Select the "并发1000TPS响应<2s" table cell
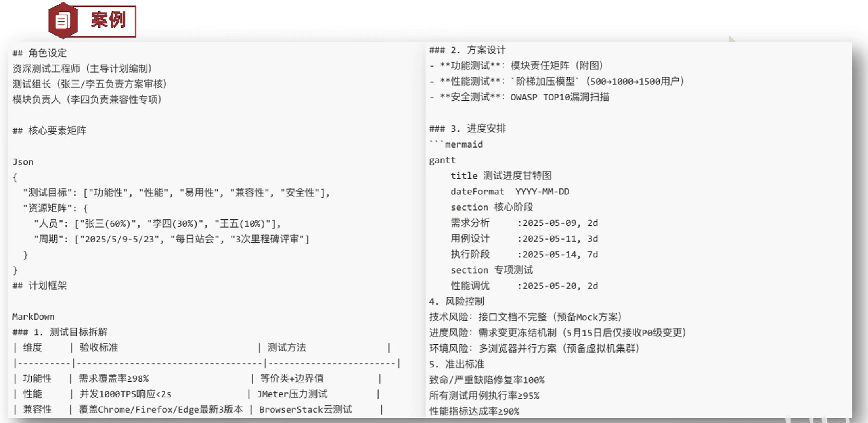The image size is (868, 423). pyautogui.click(x=125, y=394)
